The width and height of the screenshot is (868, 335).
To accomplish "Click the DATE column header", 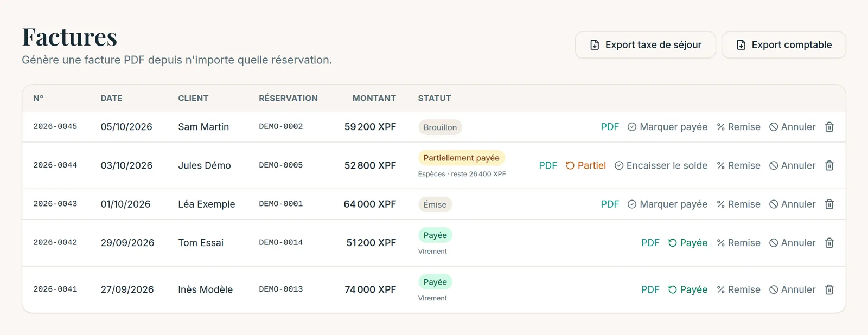I will pyautogui.click(x=111, y=98).
